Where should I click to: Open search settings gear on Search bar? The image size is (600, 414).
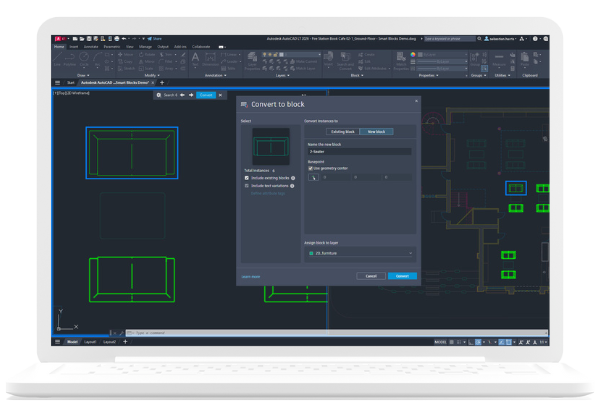click(158, 95)
